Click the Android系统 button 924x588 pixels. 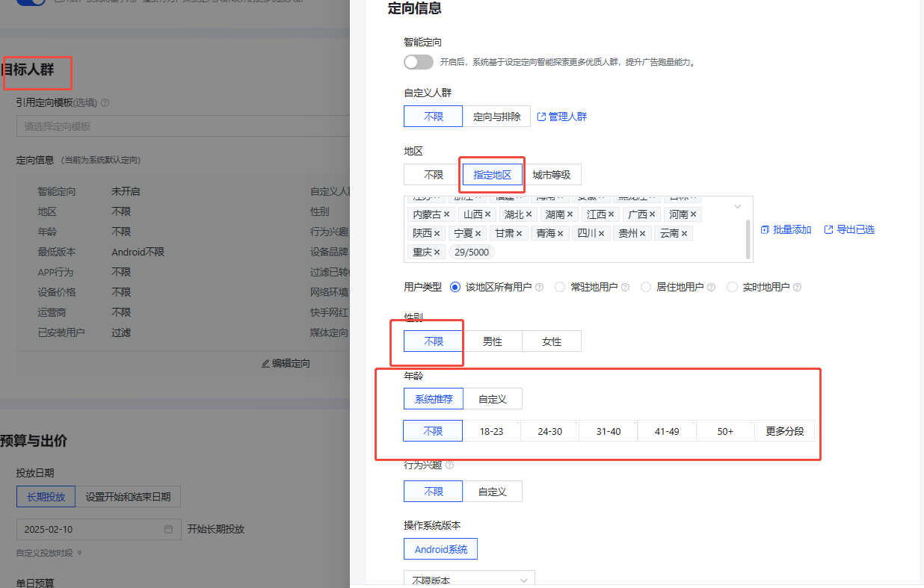(441, 549)
